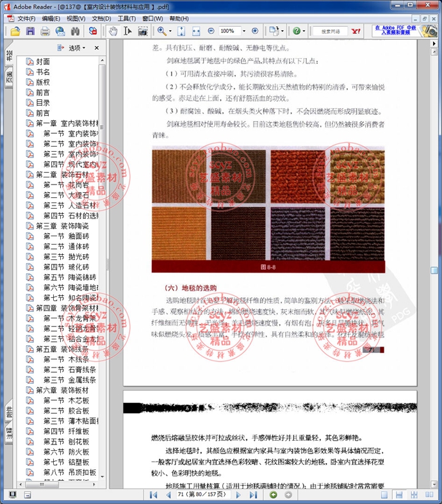442x504 pixels.
Task: Click the Rotate view page icon
Action: 274,31
